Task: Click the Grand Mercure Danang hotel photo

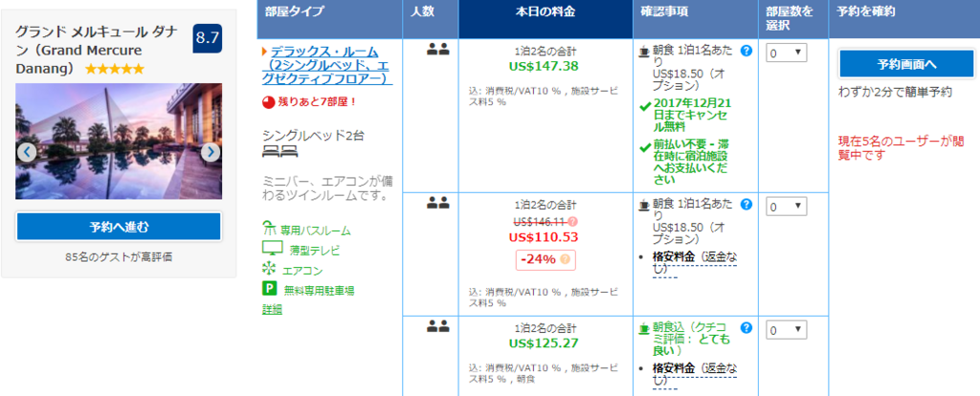Action: [x=119, y=141]
